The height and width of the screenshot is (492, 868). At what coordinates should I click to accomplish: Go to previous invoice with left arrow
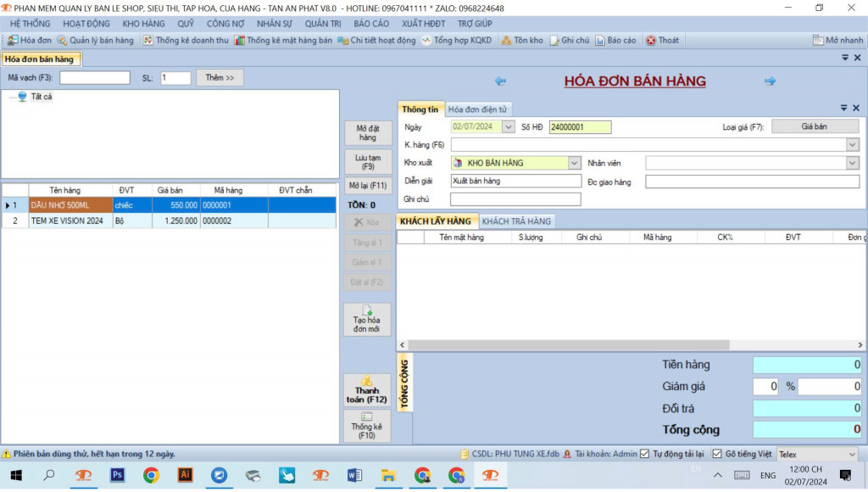500,81
